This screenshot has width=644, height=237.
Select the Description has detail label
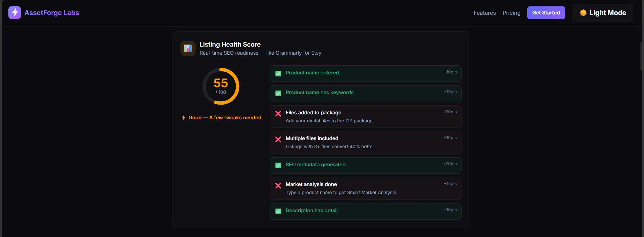click(x=311, y=211)
